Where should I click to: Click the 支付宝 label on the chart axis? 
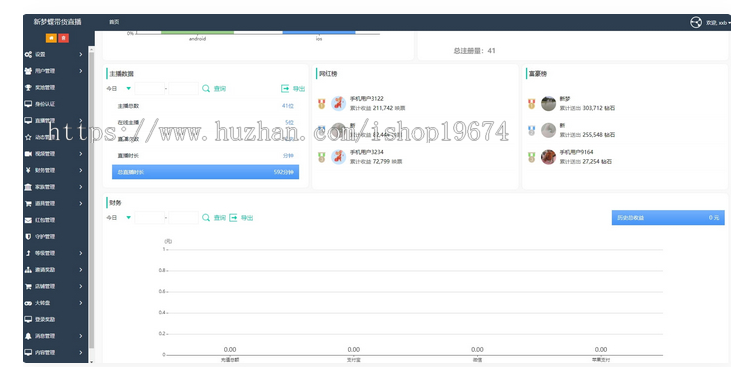click(x=353, y=359)
